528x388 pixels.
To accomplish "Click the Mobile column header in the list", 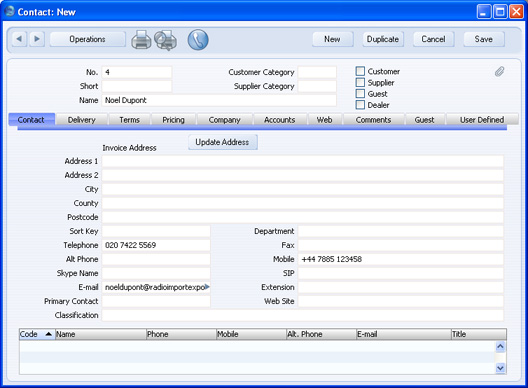I will tap(251, 334).
